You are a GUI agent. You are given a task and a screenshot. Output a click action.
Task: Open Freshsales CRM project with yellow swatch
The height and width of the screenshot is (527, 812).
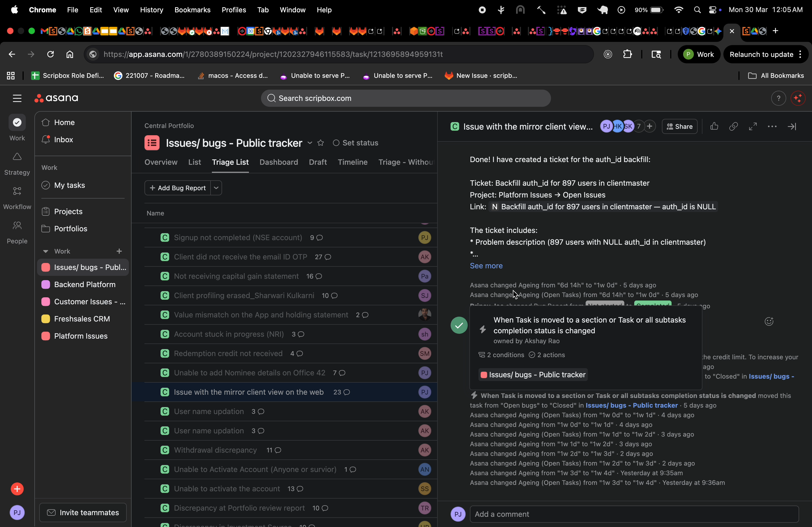(83, 319)
